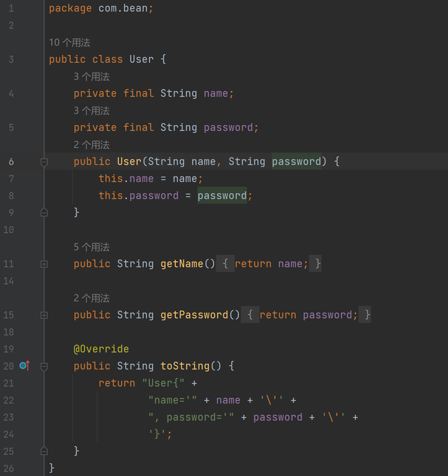
Task: Open the '5 个用法' hint above getName
Action: click(91, 247)
